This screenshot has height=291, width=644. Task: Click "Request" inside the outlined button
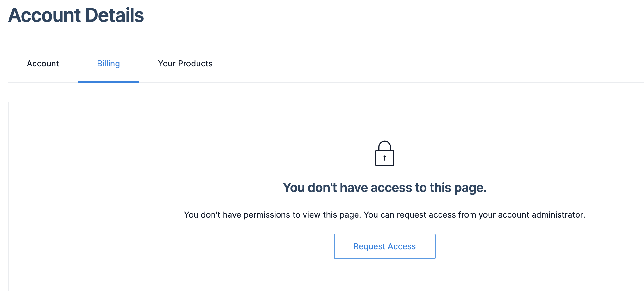(x=369, y=246)
